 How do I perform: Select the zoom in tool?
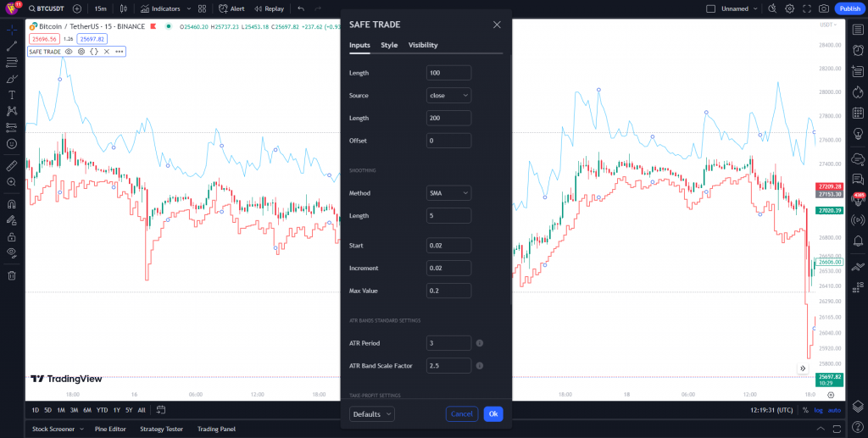click(12, 182)
